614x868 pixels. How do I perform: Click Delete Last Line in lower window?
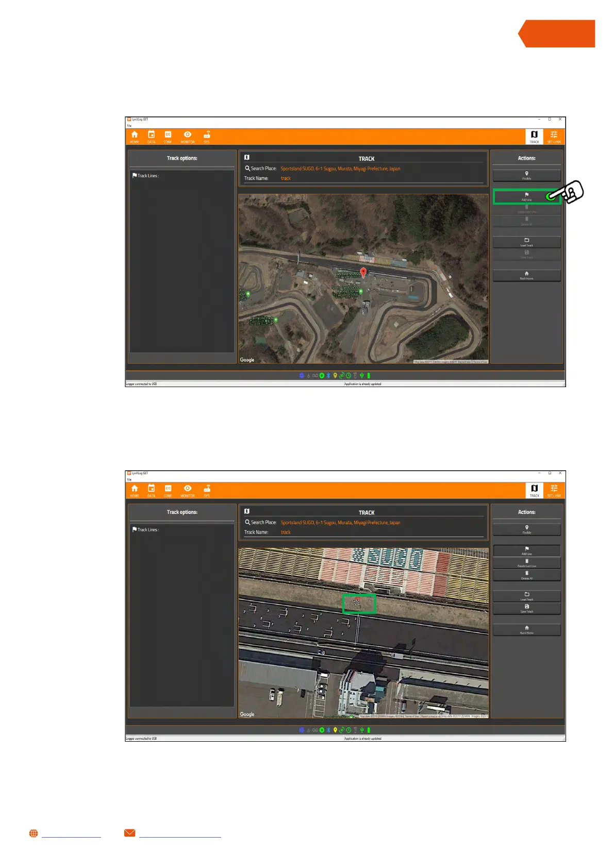tap(526, 563)
